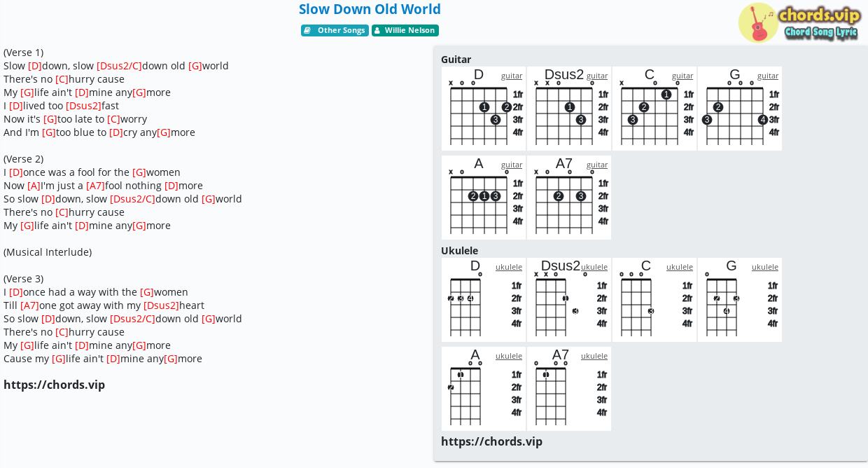
Task: Click the guitar link above the A chord
Action: pyautogui.click(x=512, y=165)
